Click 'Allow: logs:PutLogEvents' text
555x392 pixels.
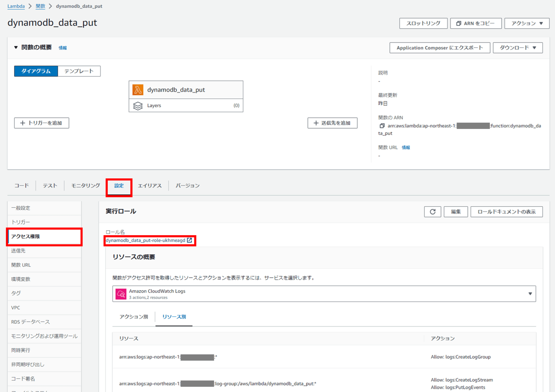[458, 388]
